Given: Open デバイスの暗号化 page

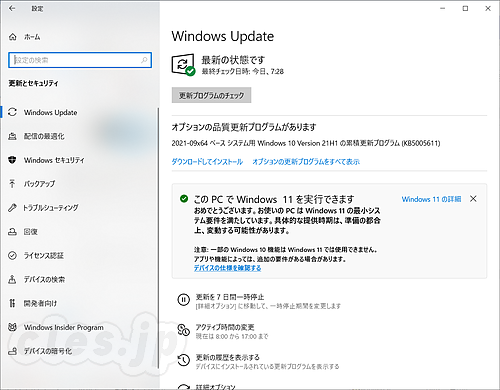Looking at the screenshot, I should [79, 351].
